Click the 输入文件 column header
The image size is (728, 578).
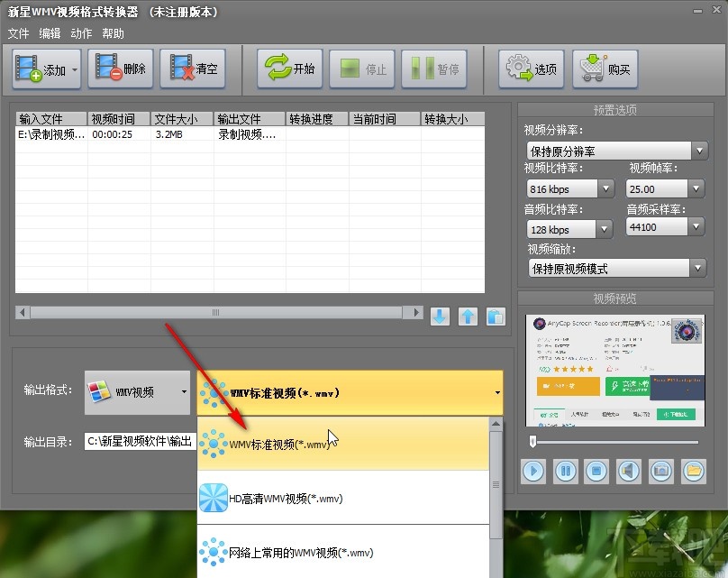pyautogui.click(x=51, y=119)
